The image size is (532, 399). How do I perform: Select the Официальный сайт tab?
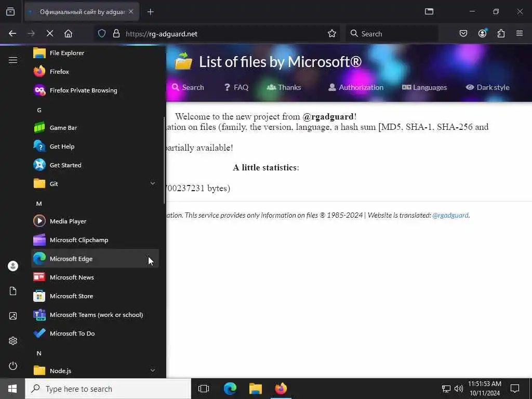82,12
